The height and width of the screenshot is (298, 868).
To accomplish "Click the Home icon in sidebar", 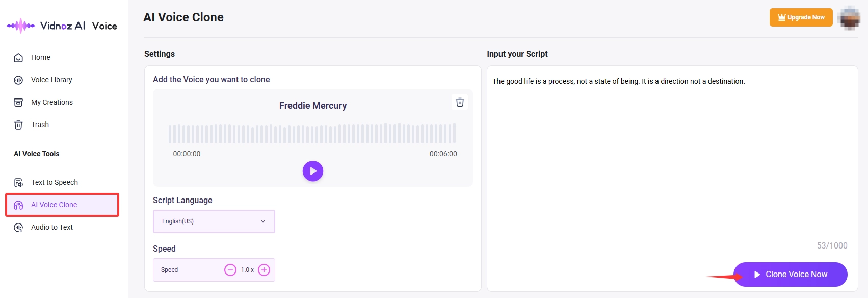I will pos(18,58).
